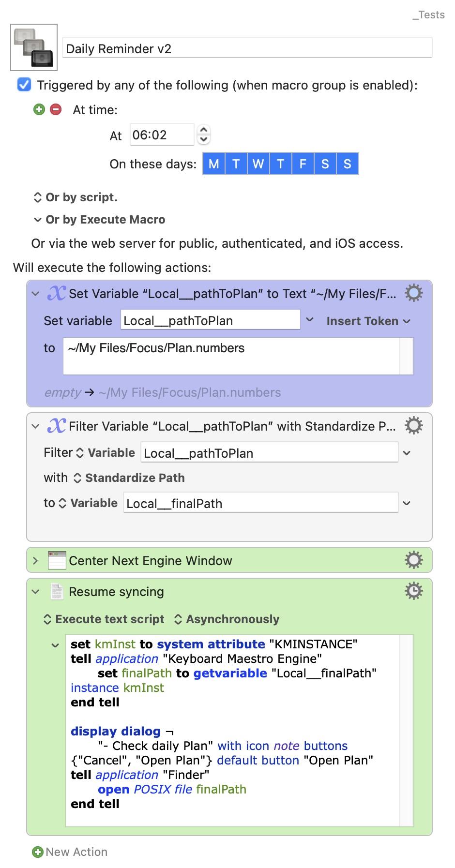Click the macro name field Daily Reminder v2
This screenshot has width=455, height=868.
click(247, 48)
